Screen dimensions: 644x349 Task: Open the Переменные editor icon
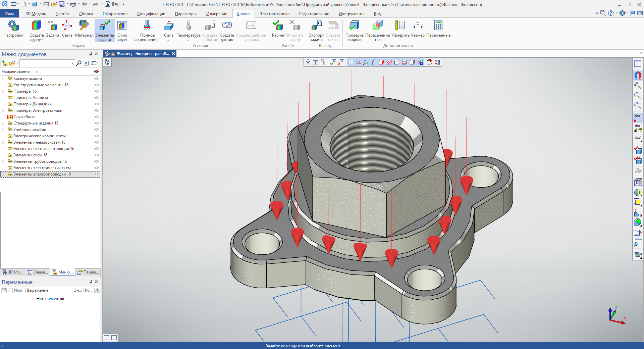(438, 26)
